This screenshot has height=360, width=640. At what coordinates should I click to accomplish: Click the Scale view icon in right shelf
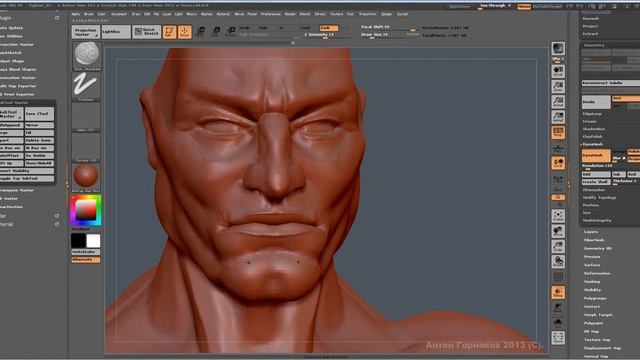[x=558, y=246]
